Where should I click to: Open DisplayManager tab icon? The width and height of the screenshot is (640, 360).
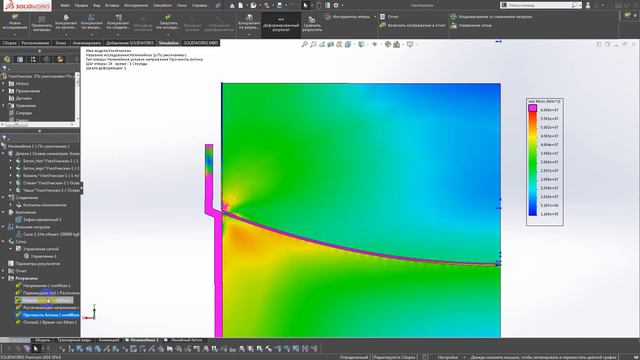coord(60,59)
